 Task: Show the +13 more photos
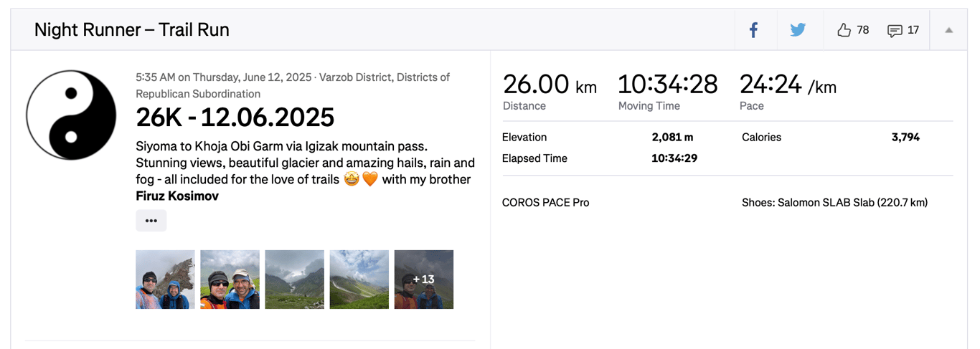[423, 279]
